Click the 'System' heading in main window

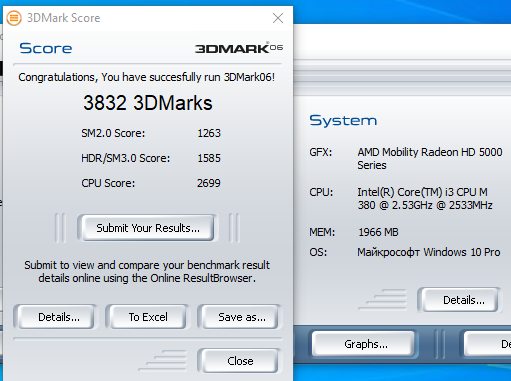[x=343, y=120]
